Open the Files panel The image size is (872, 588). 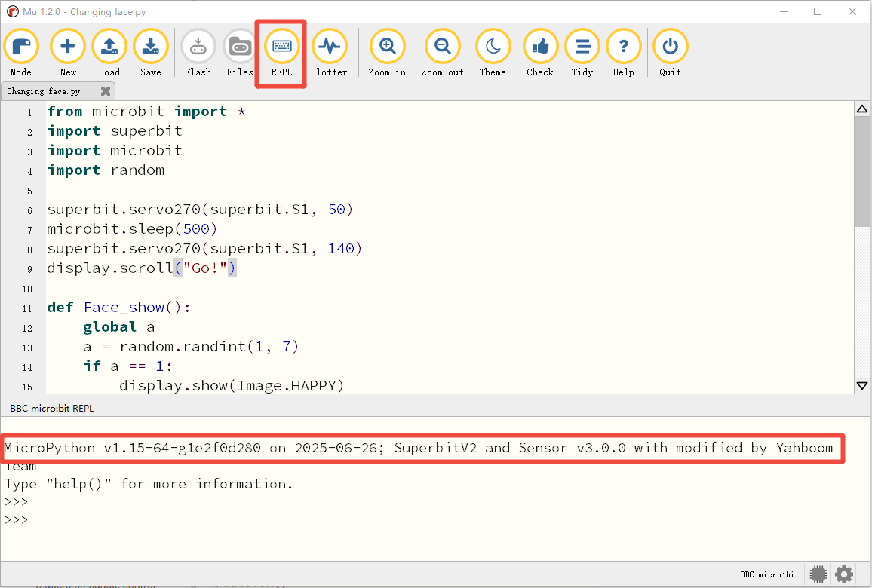point(240,53)
